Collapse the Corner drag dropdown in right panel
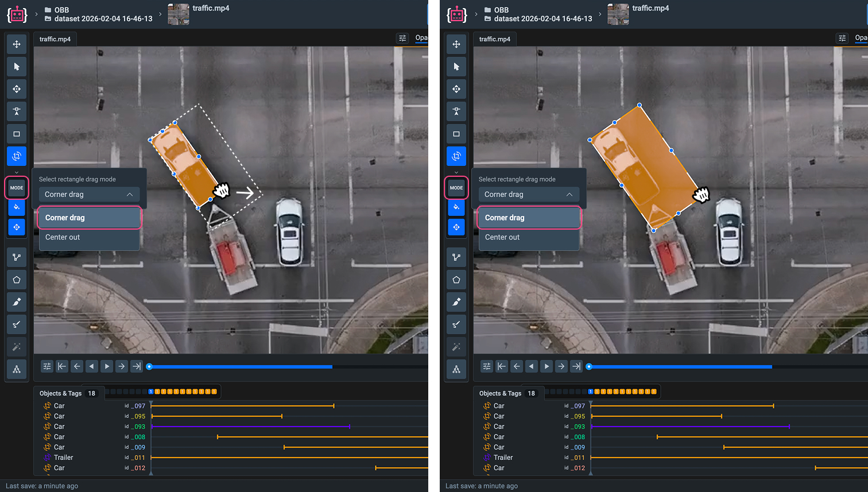The width and height of the screenshot is (868, 492). coord(529,195)
